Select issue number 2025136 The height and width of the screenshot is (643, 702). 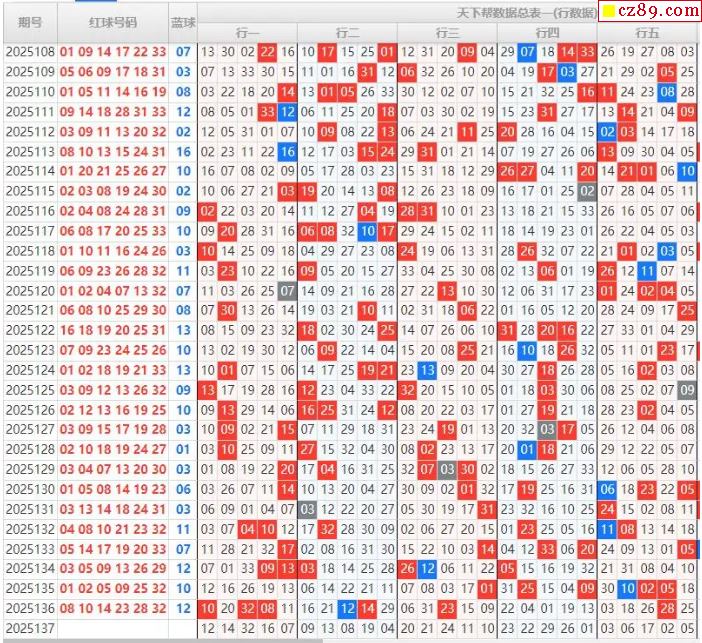(x=29, y=608)
